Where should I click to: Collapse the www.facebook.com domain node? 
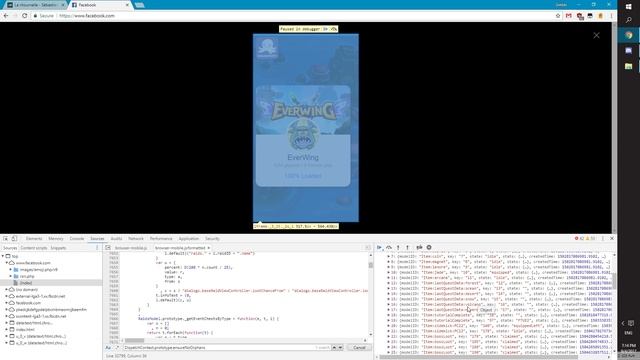[7, 263]
